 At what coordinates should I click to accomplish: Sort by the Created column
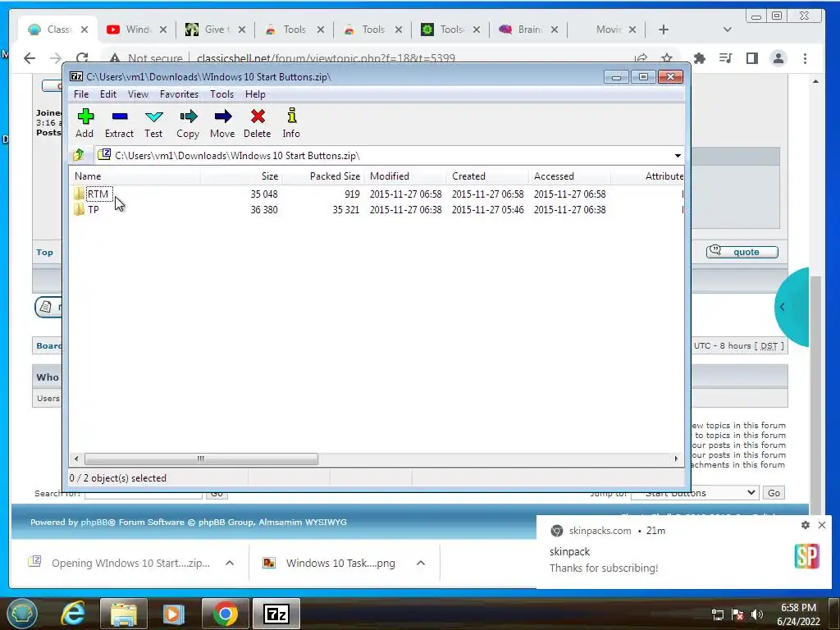[x=487, y=176]
